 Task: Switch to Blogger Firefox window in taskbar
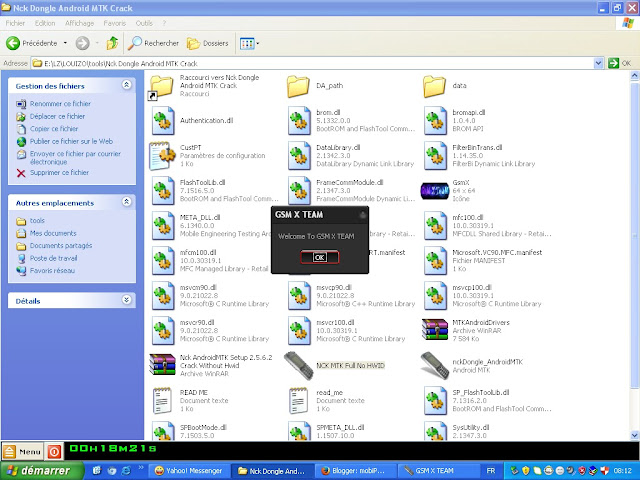[x=354, y=471]
